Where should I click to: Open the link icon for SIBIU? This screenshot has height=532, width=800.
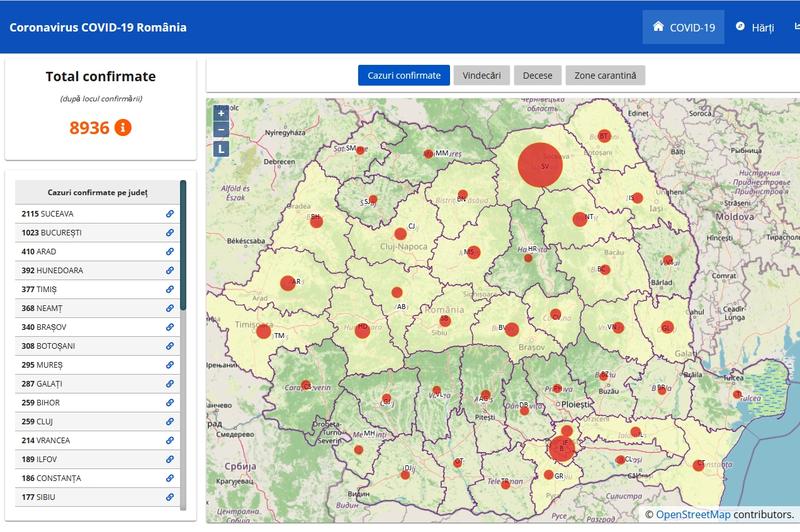[x=170, y=497]
